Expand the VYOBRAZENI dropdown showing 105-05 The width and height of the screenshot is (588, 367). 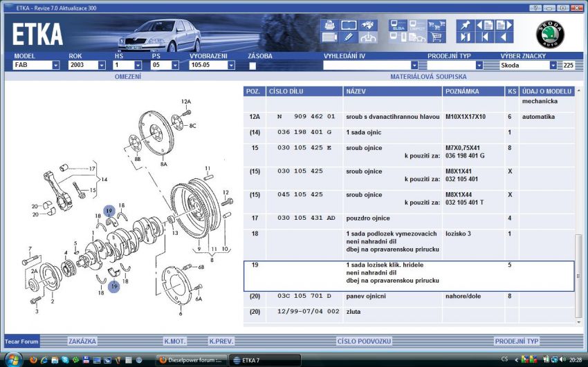pyautogui.click(x=231, y=65)
